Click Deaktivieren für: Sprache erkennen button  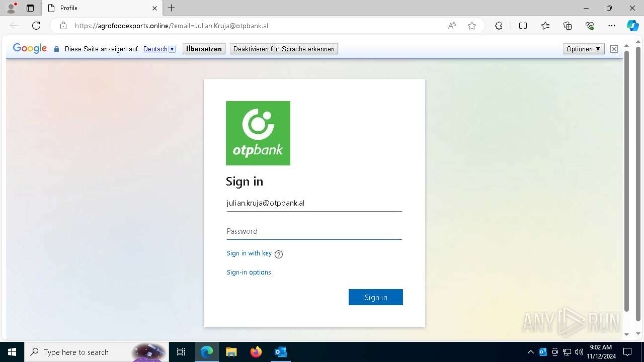(284, 49)
